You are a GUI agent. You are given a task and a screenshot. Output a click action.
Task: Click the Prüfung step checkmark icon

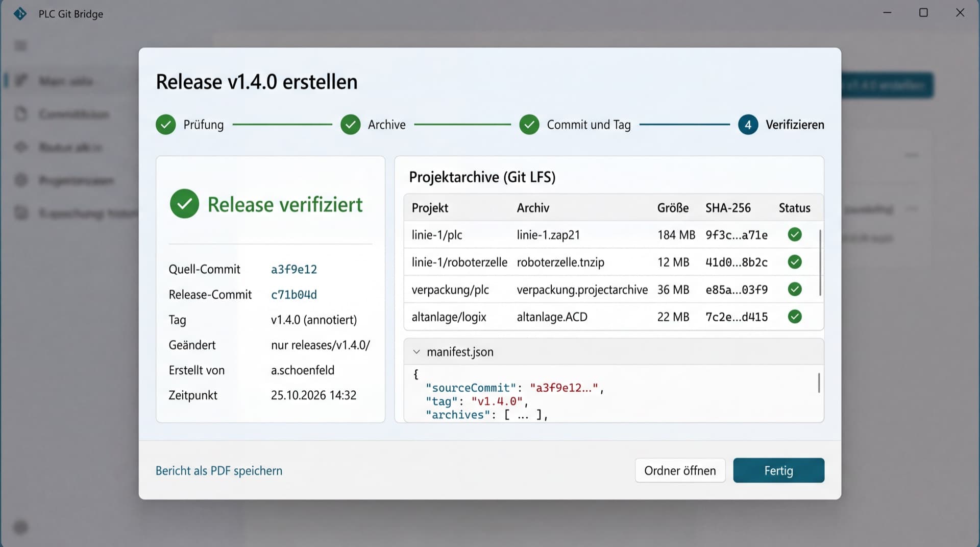pyautogui.click(x=166, y=125)
